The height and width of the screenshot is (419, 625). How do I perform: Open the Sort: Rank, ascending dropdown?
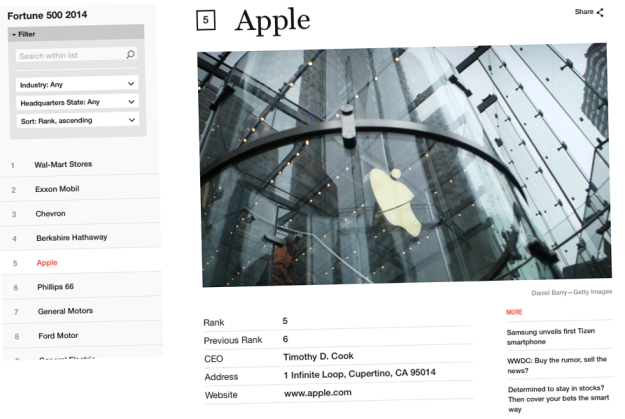[x=78, y=120]
